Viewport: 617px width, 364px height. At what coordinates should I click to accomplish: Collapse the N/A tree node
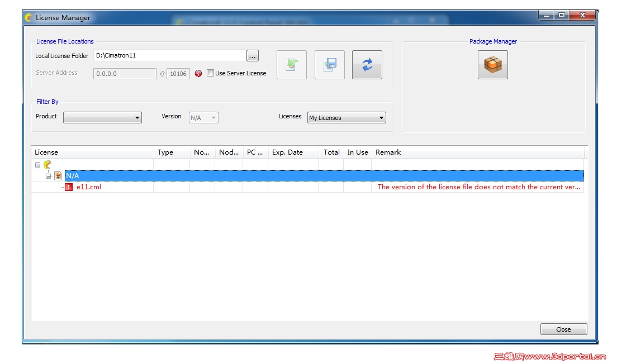coord(48,176)
